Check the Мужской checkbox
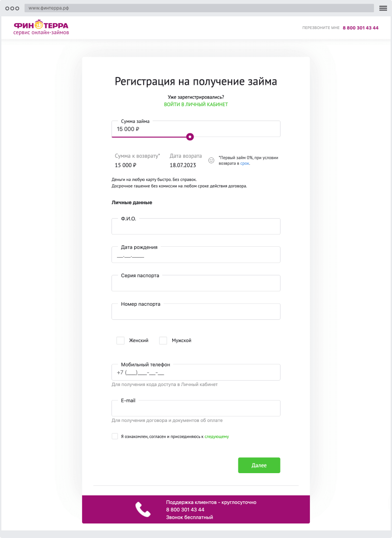392x538 pixels. pos(163,340)
